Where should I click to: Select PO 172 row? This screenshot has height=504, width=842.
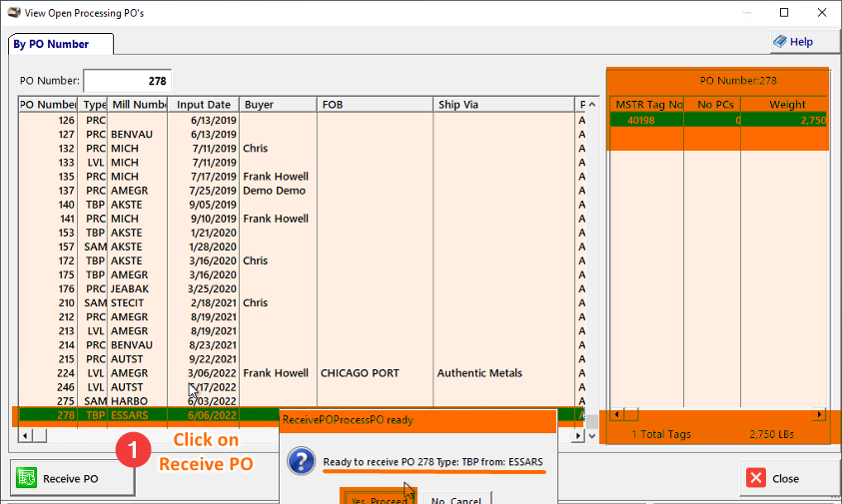(302, 260)
